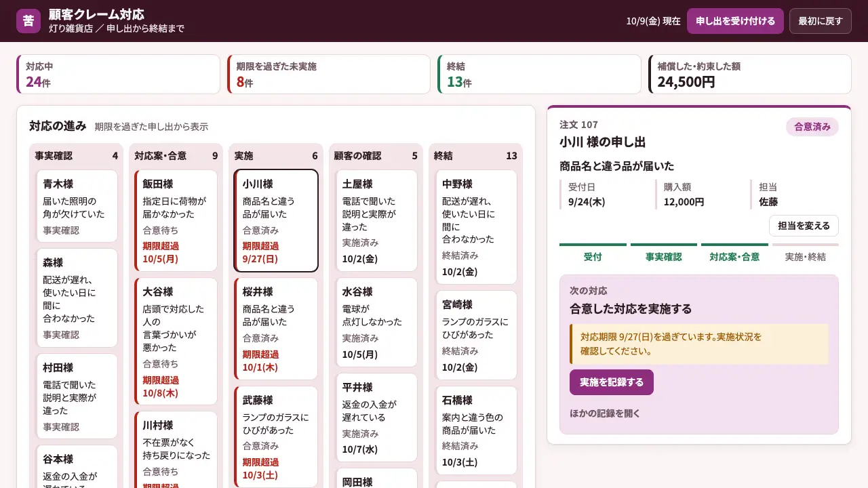Open 平井様's complaint card
Image resolution: width=868 pixels, height=488 pixels.
point(376,418)
